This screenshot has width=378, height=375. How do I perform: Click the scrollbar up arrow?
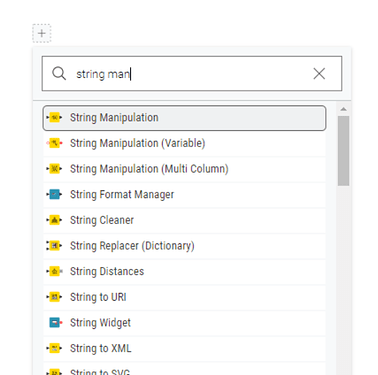pos(343,109)
